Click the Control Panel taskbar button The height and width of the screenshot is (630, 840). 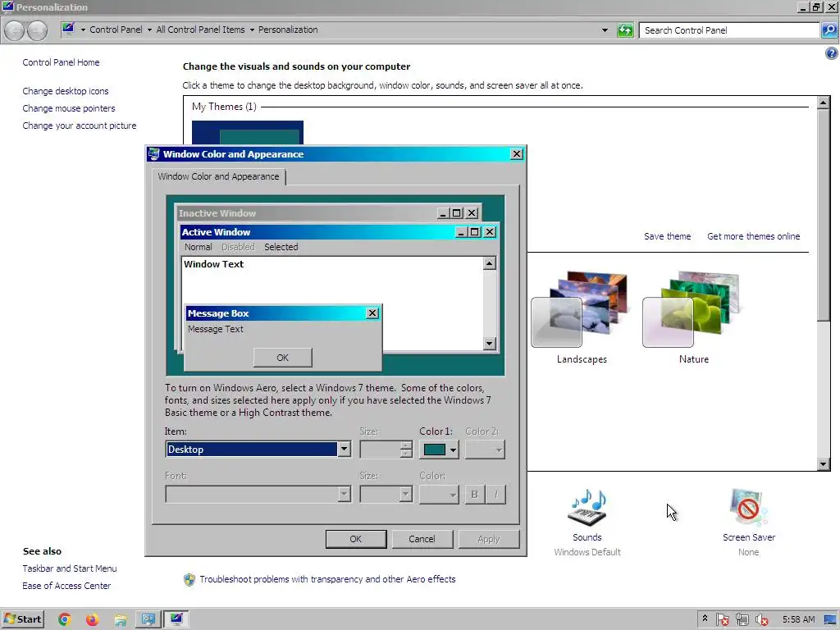pos(148,619)
